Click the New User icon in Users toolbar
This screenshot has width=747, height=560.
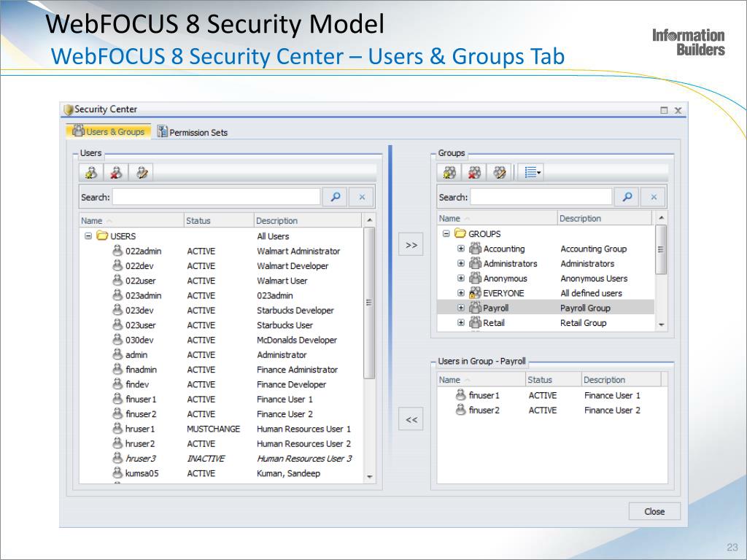point(91,172)
